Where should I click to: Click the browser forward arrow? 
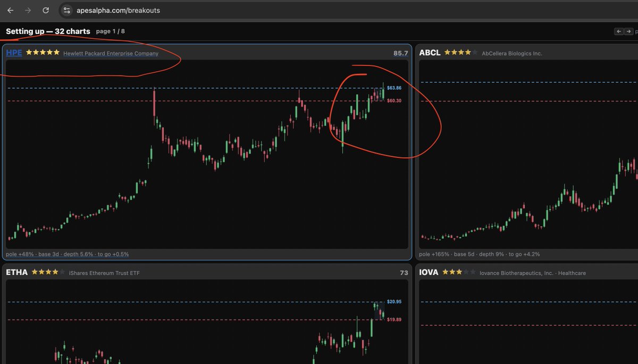click(x=28, y=10)
